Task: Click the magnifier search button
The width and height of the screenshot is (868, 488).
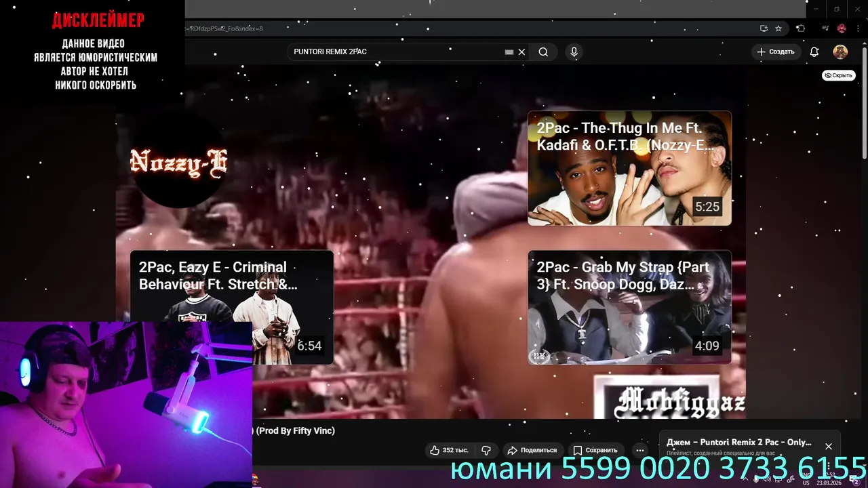Action: pos(543,52)
